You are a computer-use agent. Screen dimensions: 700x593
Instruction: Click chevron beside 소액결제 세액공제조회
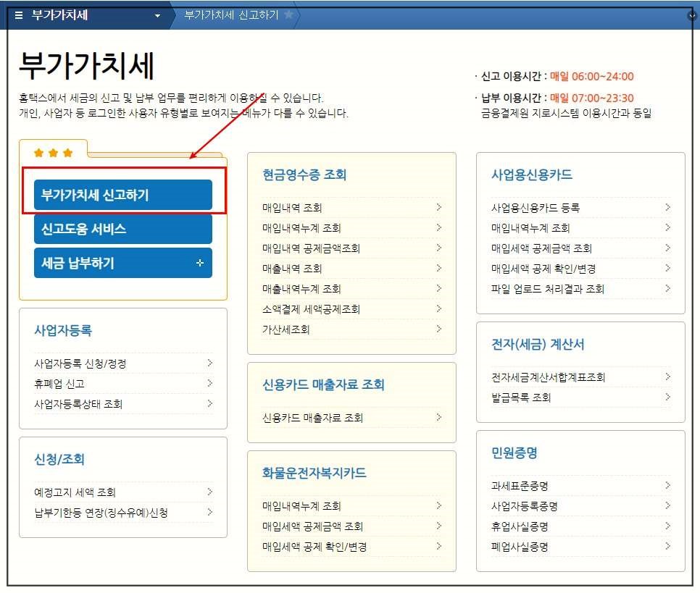click(x=439, y=308)
